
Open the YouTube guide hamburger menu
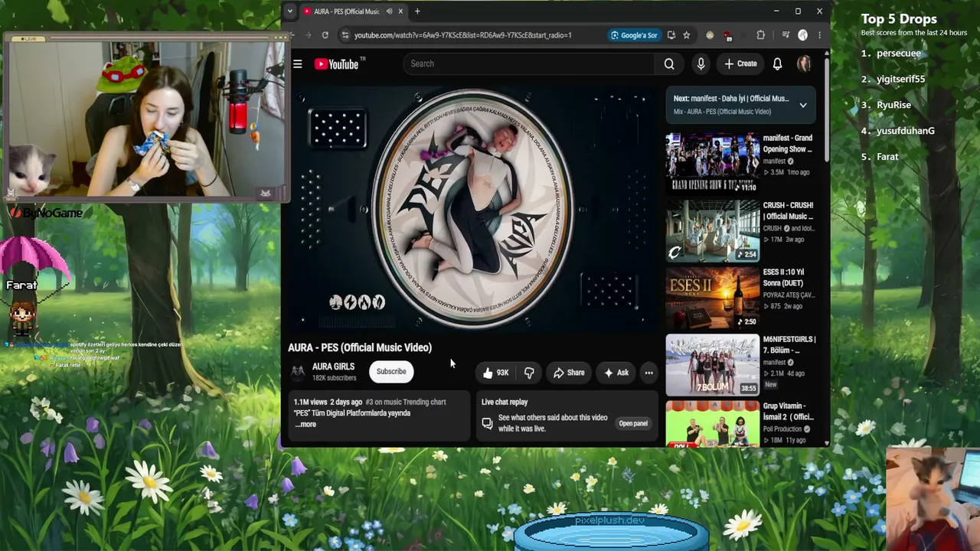point(298,64)
